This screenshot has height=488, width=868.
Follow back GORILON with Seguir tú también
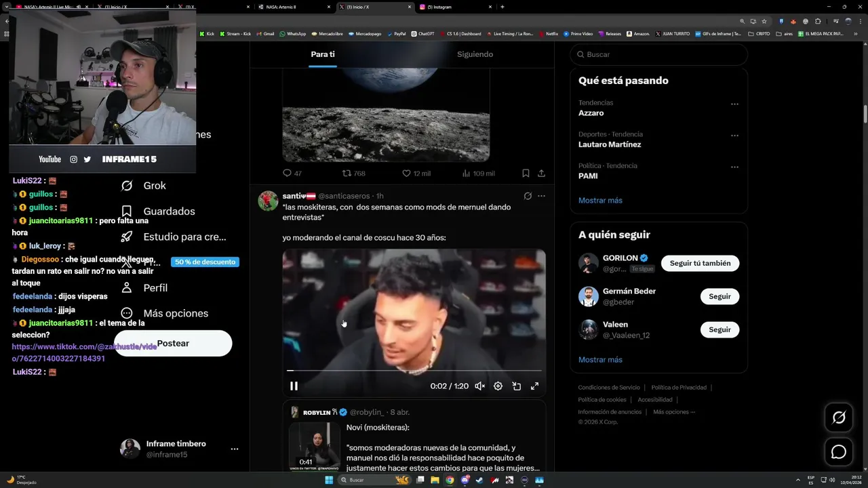700,263
